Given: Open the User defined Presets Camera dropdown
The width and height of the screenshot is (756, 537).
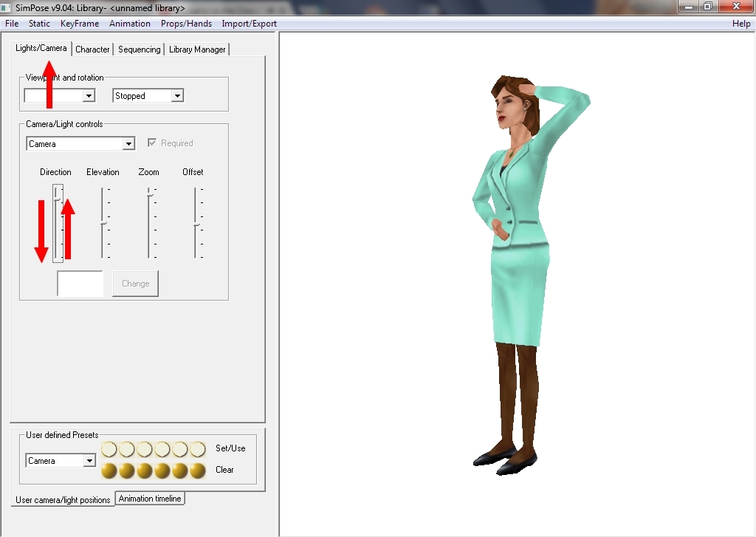Looking at the screenshot, I should (x=89, y=461).
